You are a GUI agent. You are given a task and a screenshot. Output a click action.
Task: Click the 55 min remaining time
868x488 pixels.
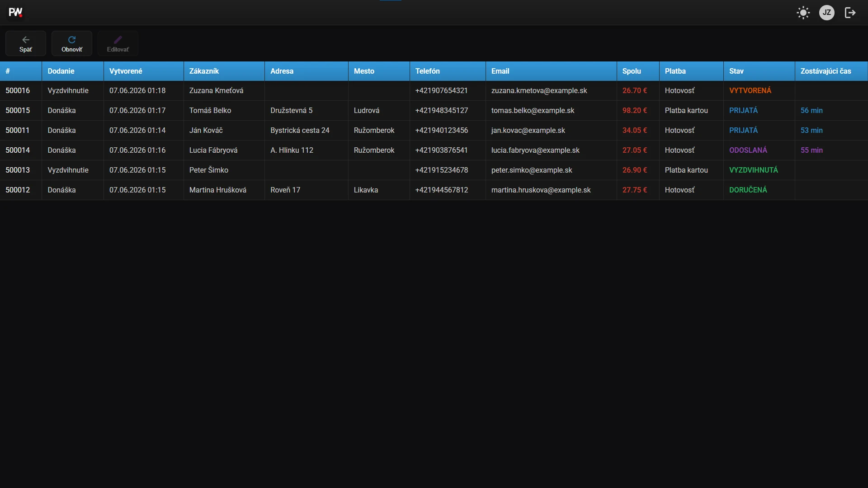point(811,150)
